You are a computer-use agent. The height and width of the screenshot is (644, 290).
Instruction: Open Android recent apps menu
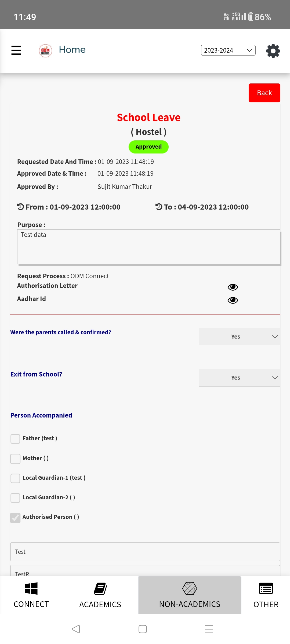pyautogui.click(x=209, y=629)
